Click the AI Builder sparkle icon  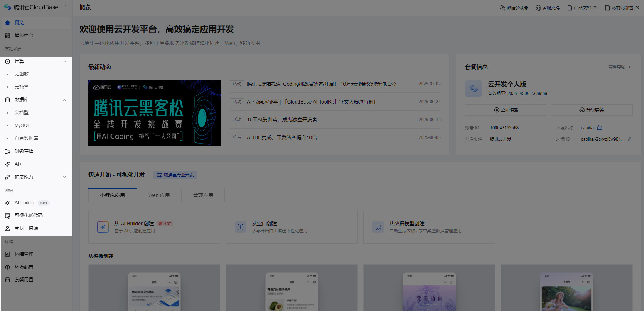pos(8,202)
